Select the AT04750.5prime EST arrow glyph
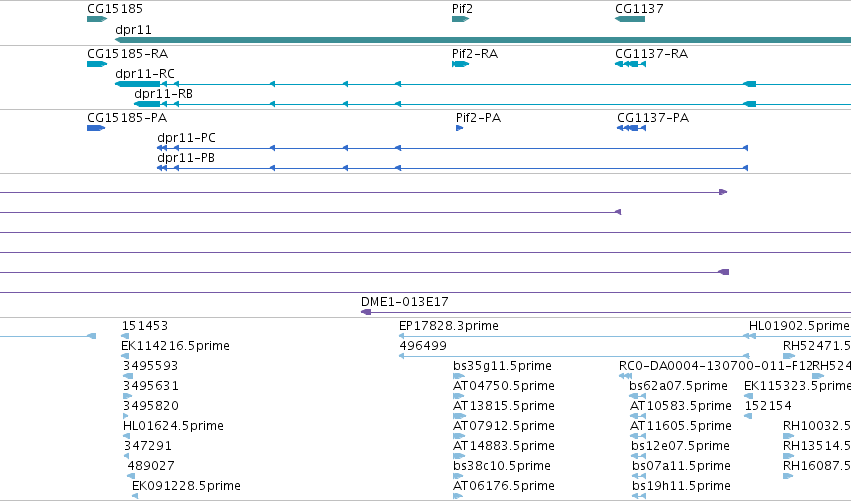851x501 pixels. coord(459,396)
